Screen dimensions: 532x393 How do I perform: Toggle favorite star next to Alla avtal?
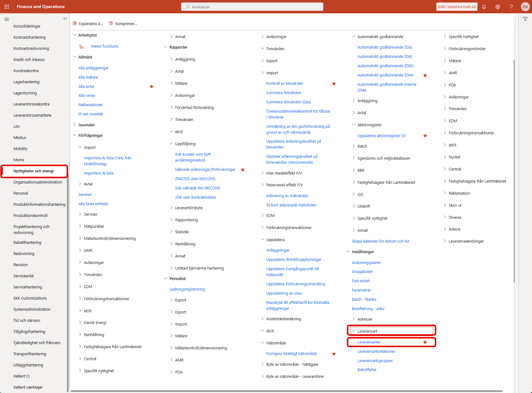pos(151,87)
